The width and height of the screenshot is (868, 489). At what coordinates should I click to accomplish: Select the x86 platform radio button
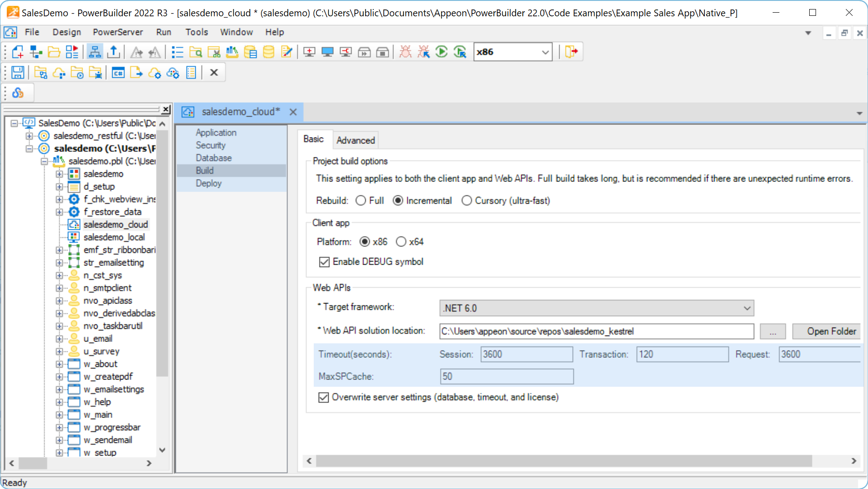(364, 242)
